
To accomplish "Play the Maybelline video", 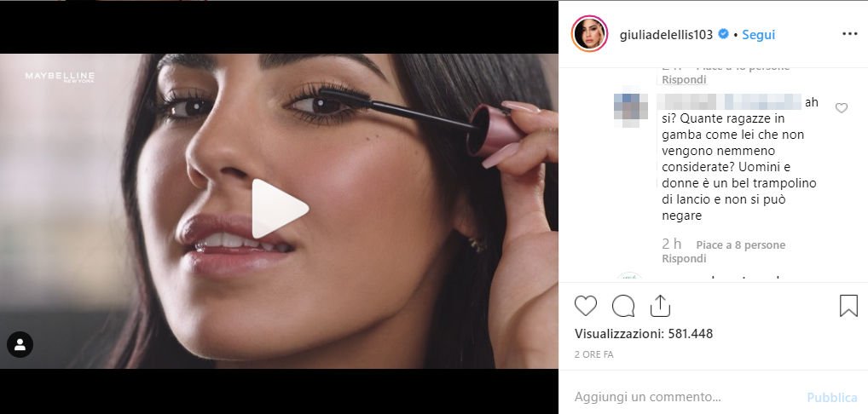I will [x=280, y=209].
